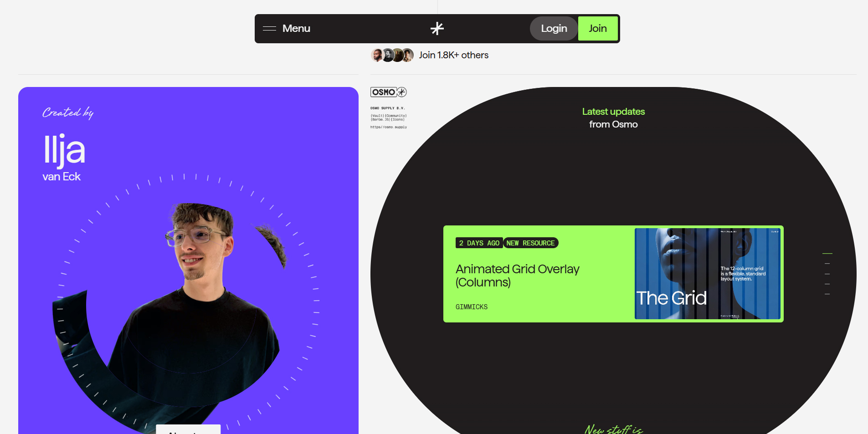Click the NEW RESOURCE tag
This screenshot has height=434, width=868.
(x=531, y=243)
